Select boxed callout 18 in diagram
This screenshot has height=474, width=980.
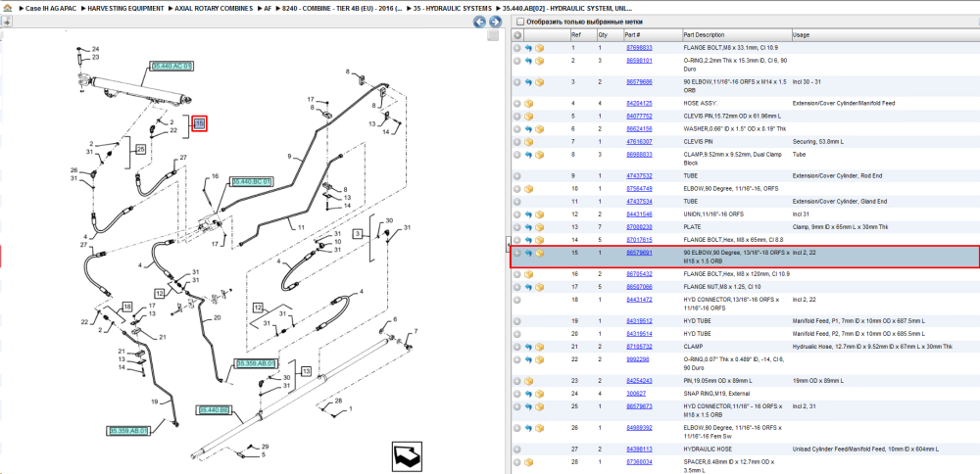click(126, 307)
